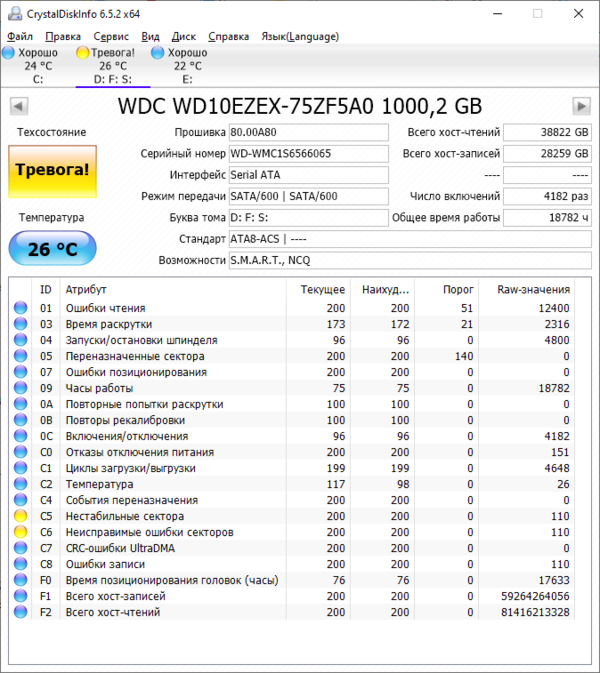Screen dimensions: 600x673
Task: Click the ID column header
Action: 46,290
